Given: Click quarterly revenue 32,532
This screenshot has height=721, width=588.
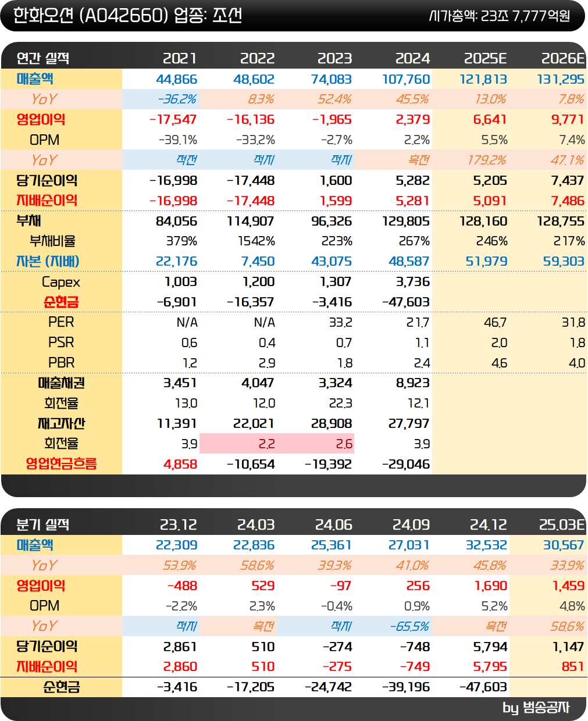Looking at the screenshot, I should point(486,545).
